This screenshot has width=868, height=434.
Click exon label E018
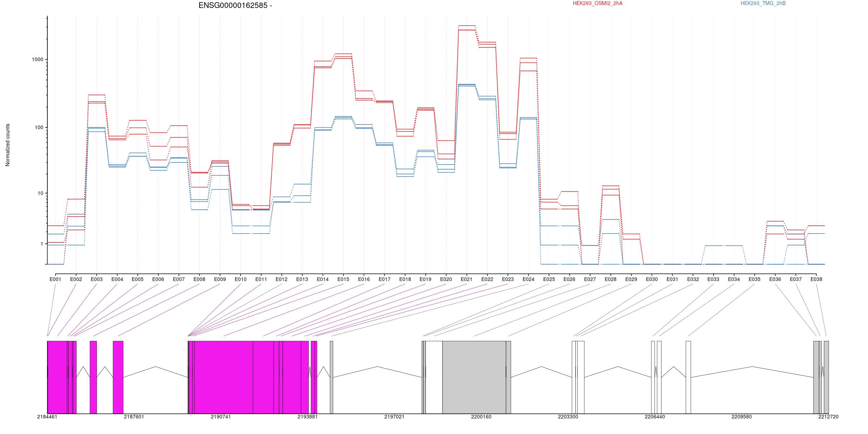[x=405, y=279]
